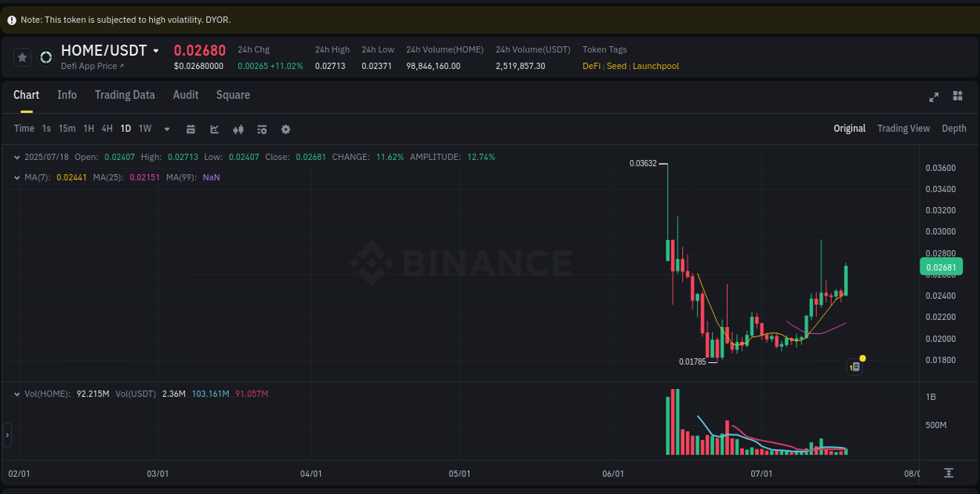Screen dimensions: 980x494
Task: Switch to the Trading Data tab
Action: tap(125, 95)
